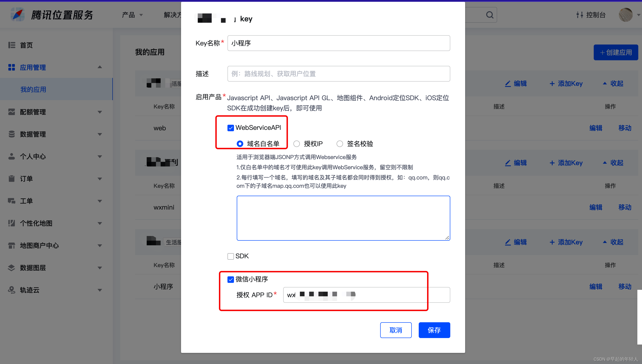642x364 pixels.
Task: Click the 数据管理 database icon
Action: point(12,134)
